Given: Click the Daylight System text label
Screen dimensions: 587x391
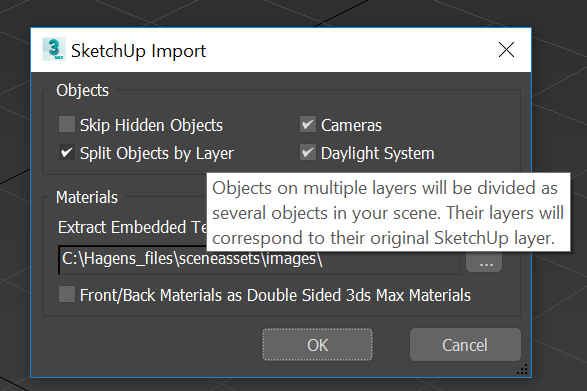Looking at the screenshot, I should [377, 154].
